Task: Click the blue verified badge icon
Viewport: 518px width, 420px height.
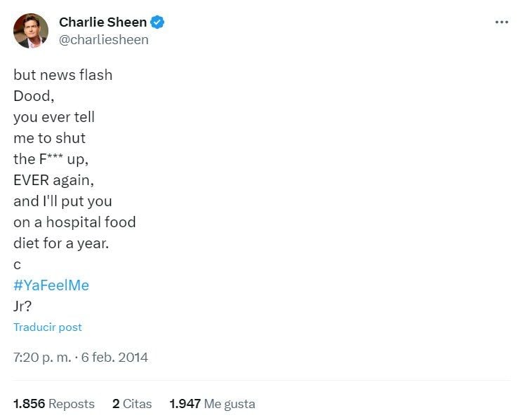Action: pos(157,22)
